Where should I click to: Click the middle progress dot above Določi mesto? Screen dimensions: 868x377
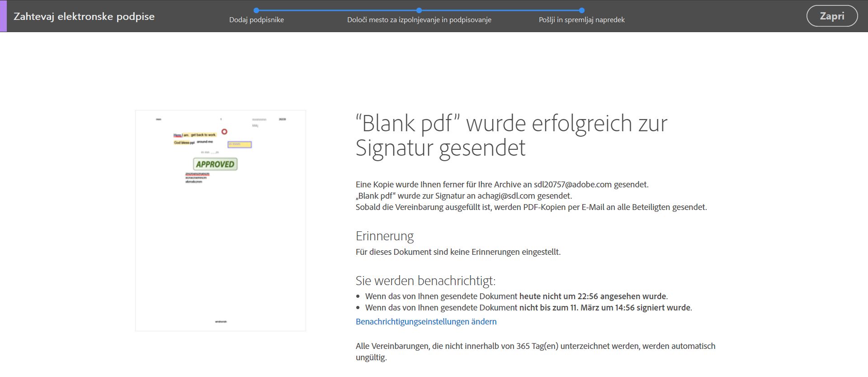419,10
